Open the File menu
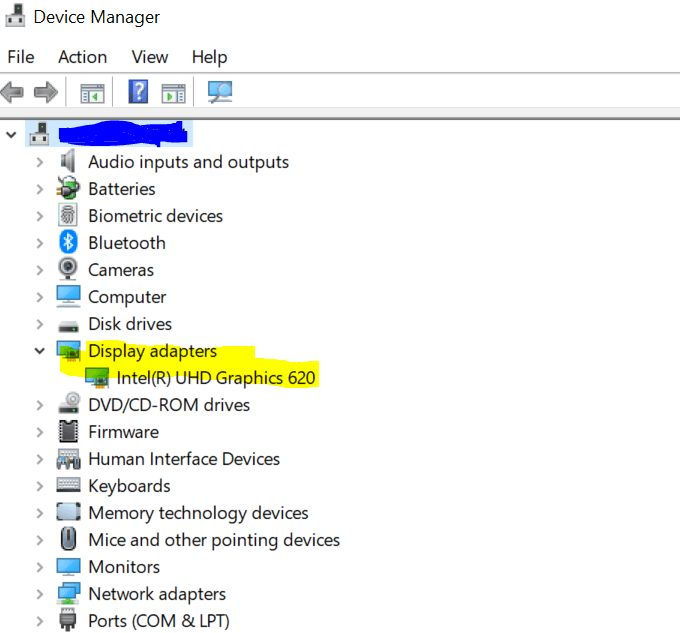 point(20,57)
